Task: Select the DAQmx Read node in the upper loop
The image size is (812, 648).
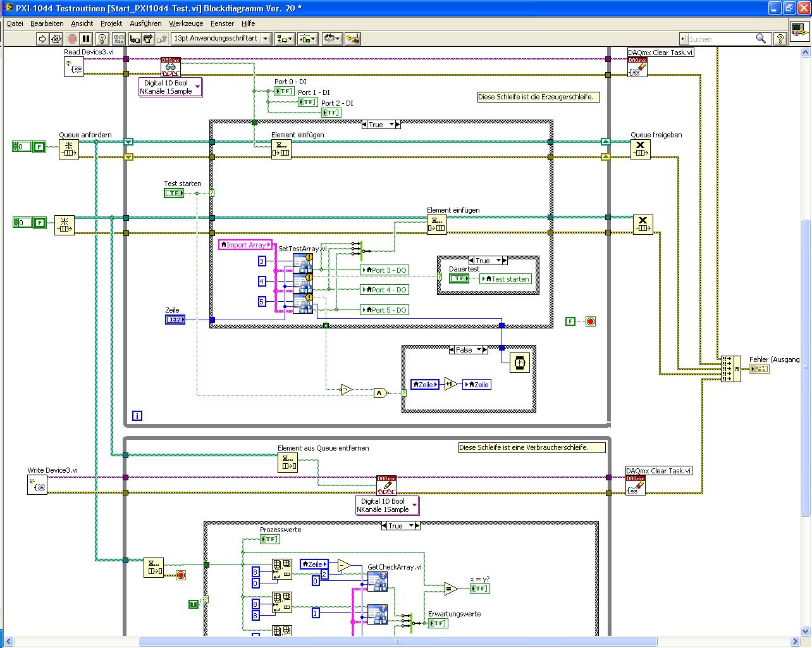Action: pos(171,66)
